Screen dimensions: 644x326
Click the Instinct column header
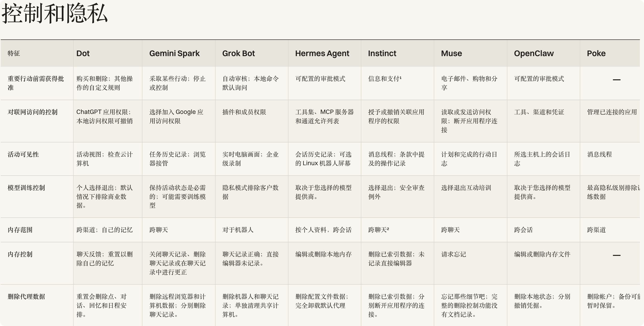(382, 53)
